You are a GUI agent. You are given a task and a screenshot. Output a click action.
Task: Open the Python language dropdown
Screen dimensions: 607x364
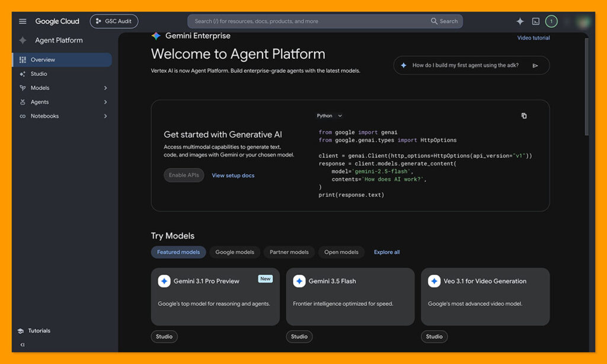[330, 116]
